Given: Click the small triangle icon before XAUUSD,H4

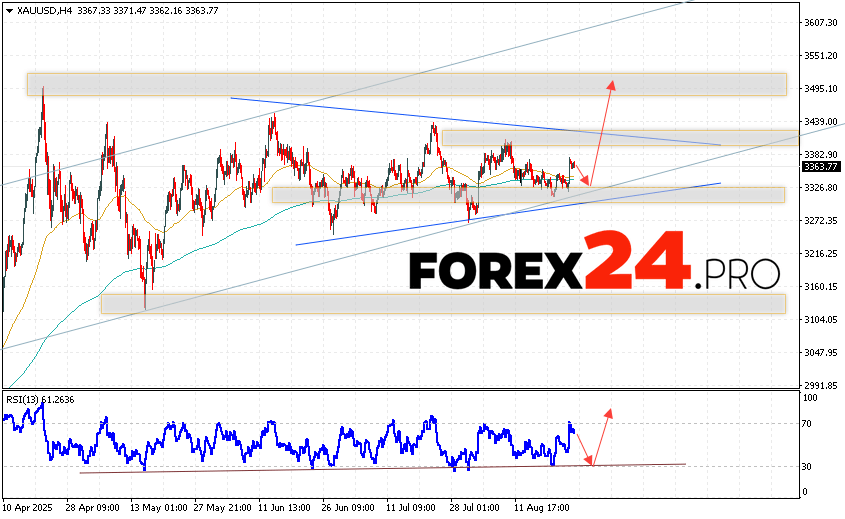Looking at the screenshot, I should [x=9, y=9].
